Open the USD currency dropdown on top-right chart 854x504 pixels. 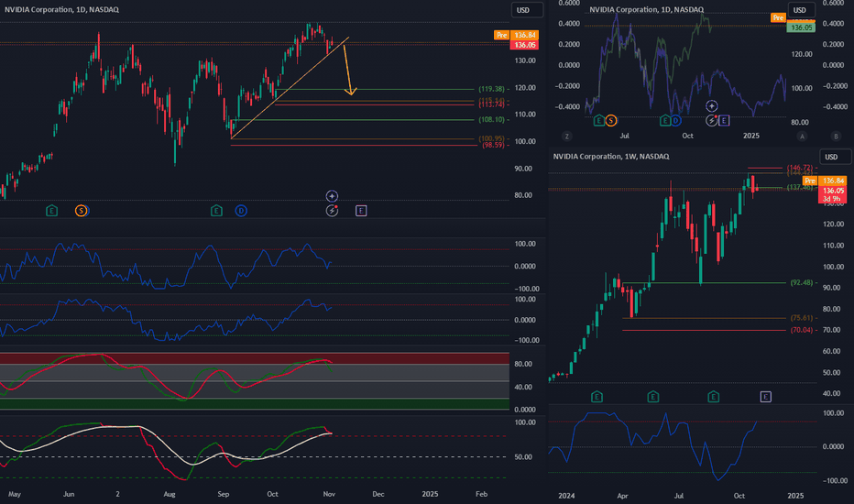(801, 10)
